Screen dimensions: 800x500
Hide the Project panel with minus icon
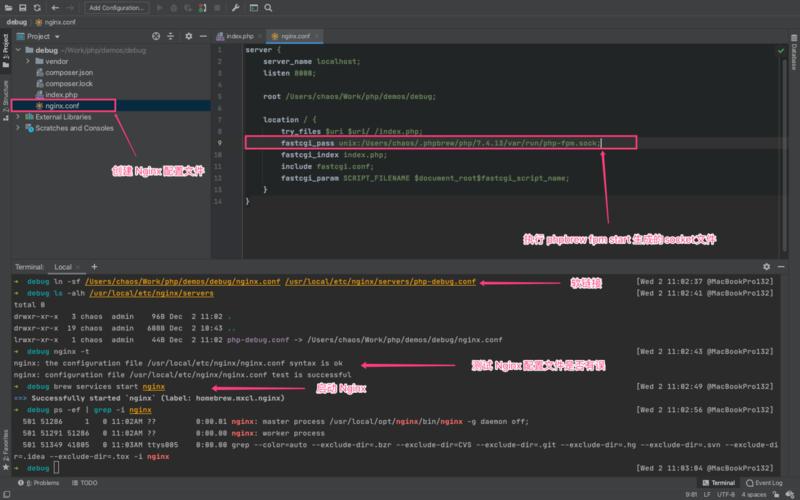(203, 36)
